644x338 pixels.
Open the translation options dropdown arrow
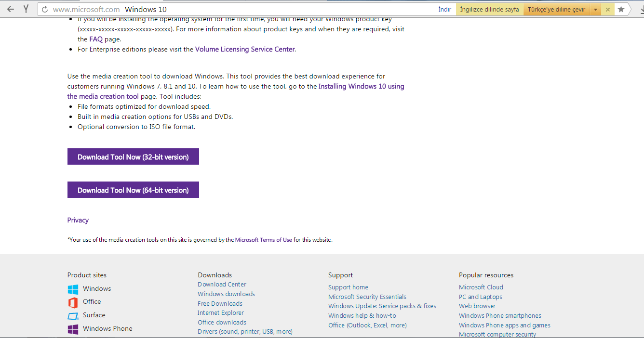596,10
